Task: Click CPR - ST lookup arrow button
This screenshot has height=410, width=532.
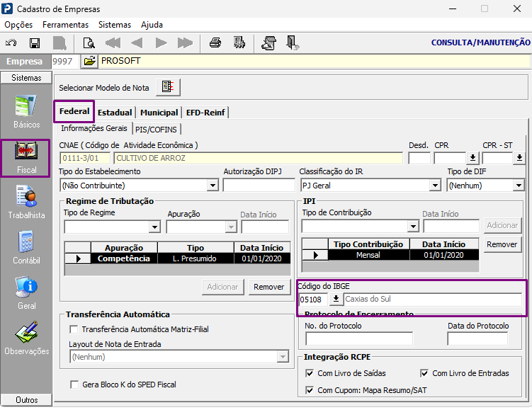Action: (x=519, y=158)
